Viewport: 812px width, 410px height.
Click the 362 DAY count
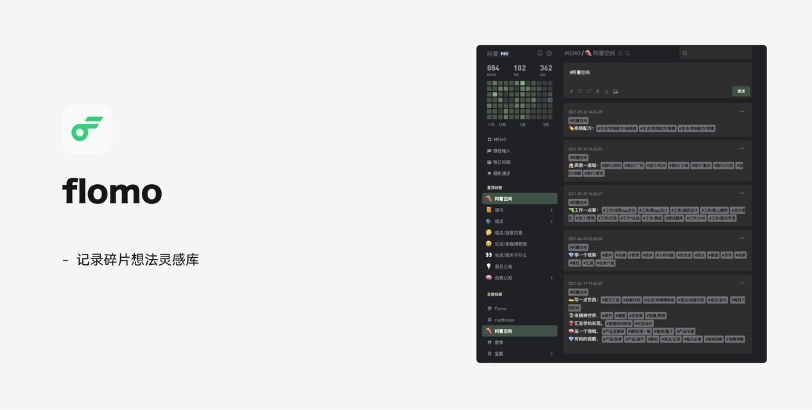pos(546,70)
